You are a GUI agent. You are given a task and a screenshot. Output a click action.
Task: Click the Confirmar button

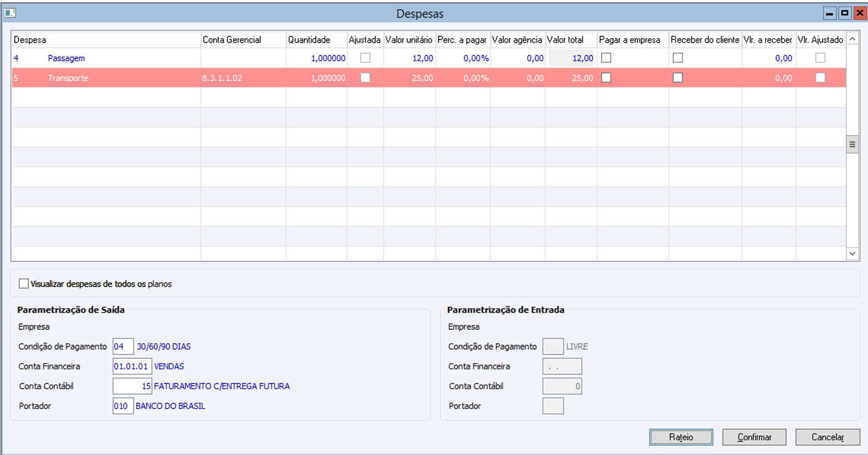[x=755, y=437]
